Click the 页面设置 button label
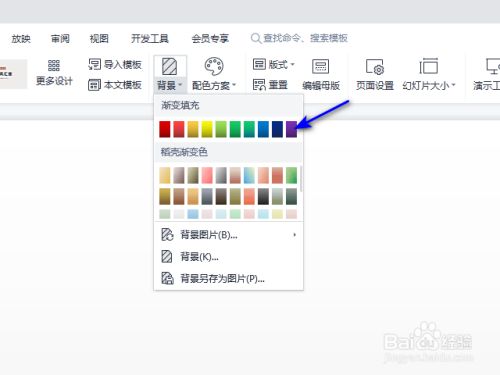500x375 pixels. click(375, 86)
